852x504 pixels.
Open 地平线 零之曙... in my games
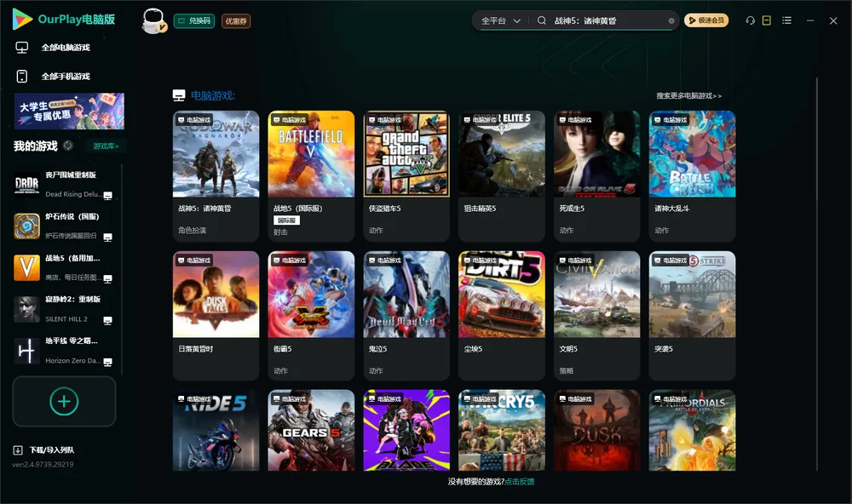[64, 351]
